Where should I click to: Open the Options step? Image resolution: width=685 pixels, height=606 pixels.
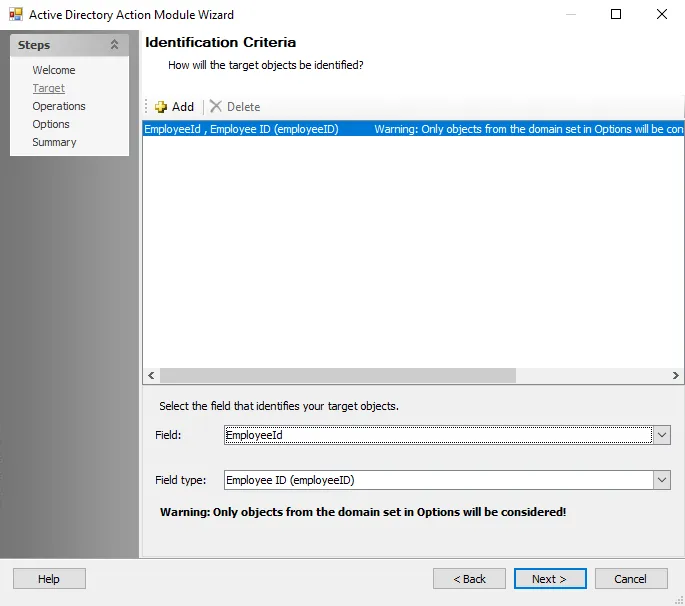[x=51, y=124]
